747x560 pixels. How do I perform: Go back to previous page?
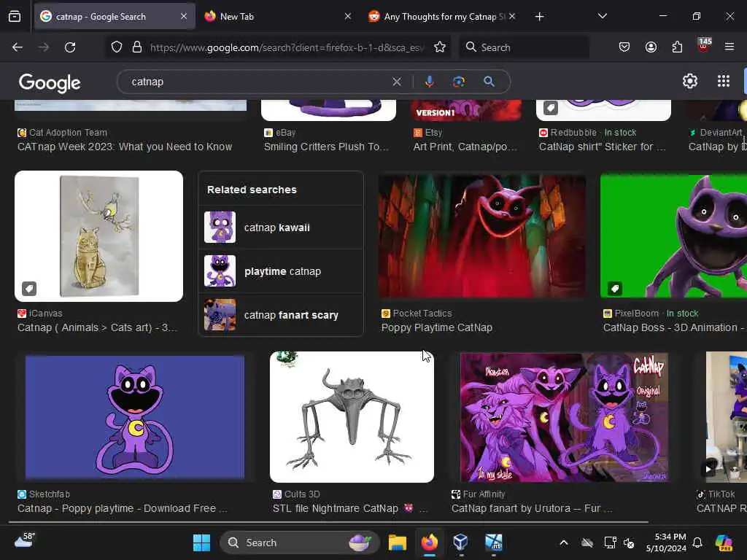coord(18,47)
